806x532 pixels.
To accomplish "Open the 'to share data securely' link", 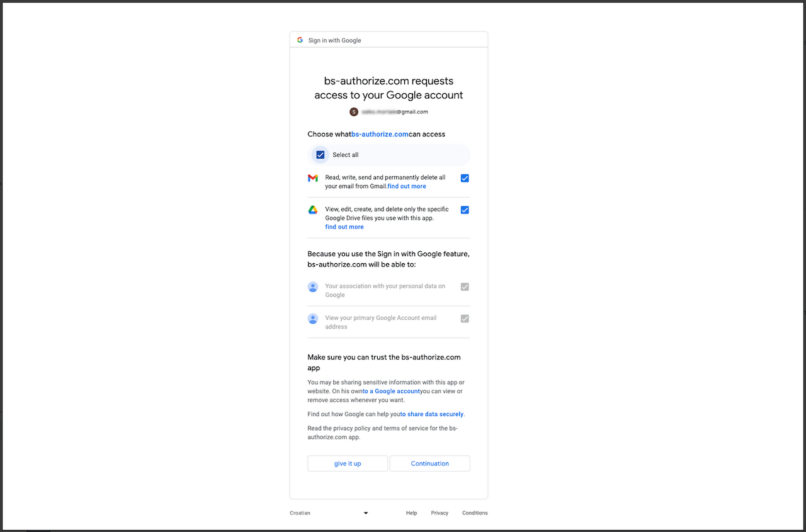I will click(432, 414).
